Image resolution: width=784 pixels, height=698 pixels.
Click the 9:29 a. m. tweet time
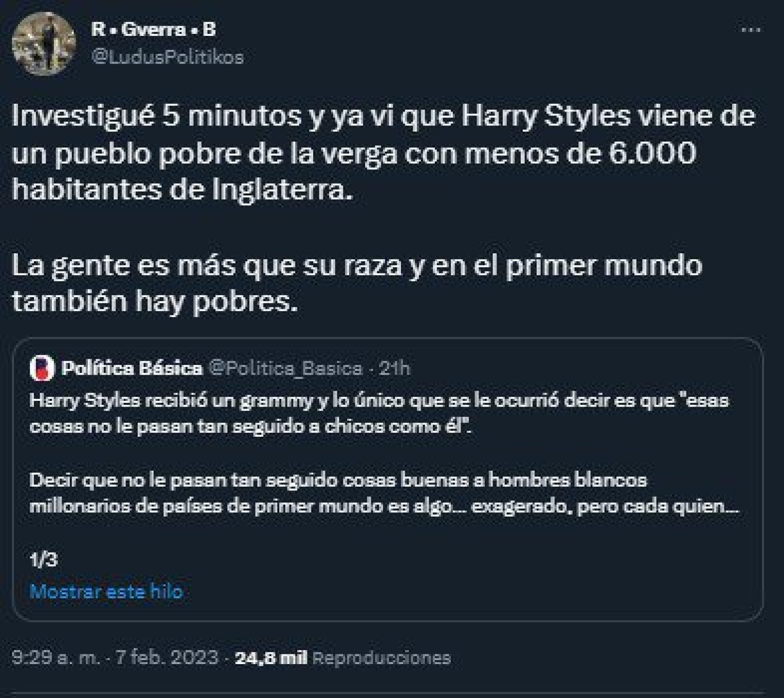[56, 658]
